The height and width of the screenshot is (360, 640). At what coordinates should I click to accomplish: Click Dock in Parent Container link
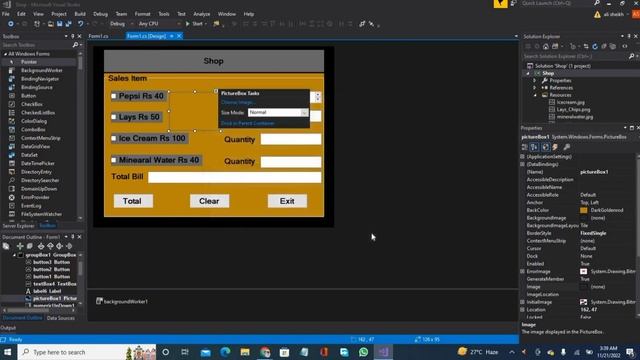[x=248, y=123]
